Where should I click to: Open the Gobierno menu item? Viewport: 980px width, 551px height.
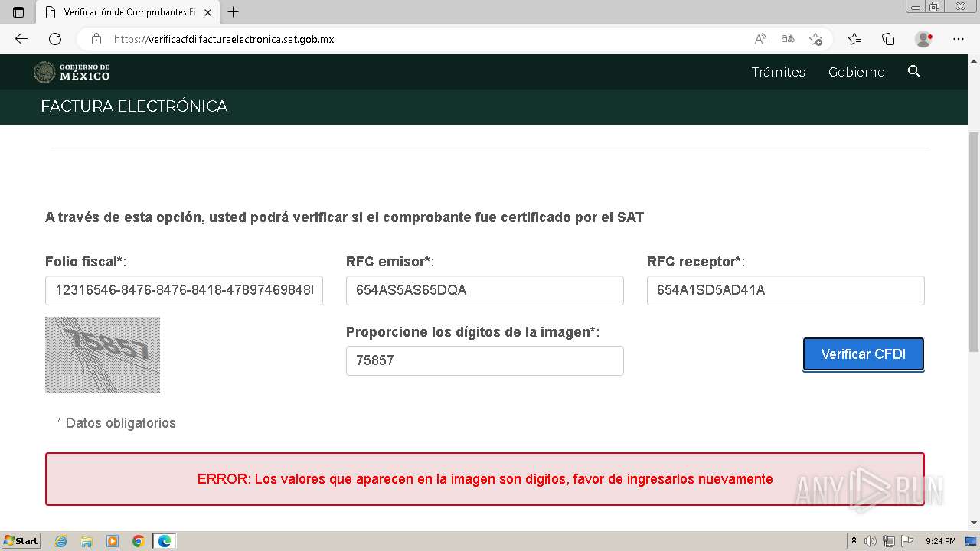pos(856,72)
